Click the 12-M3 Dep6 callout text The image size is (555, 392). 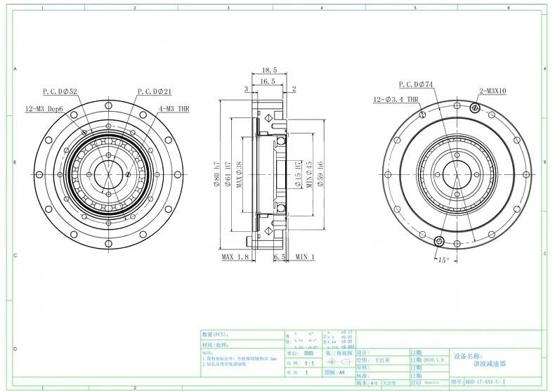pyautogui.click(x=44, y=110)
